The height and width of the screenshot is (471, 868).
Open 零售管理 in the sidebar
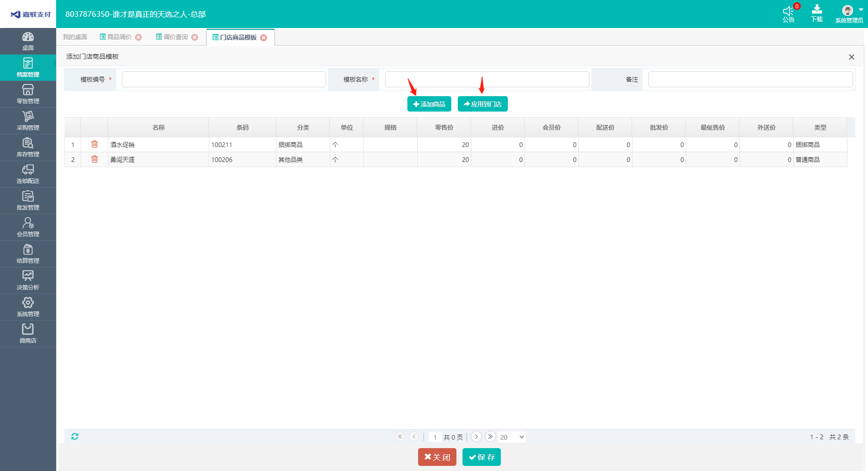(28, 95)
